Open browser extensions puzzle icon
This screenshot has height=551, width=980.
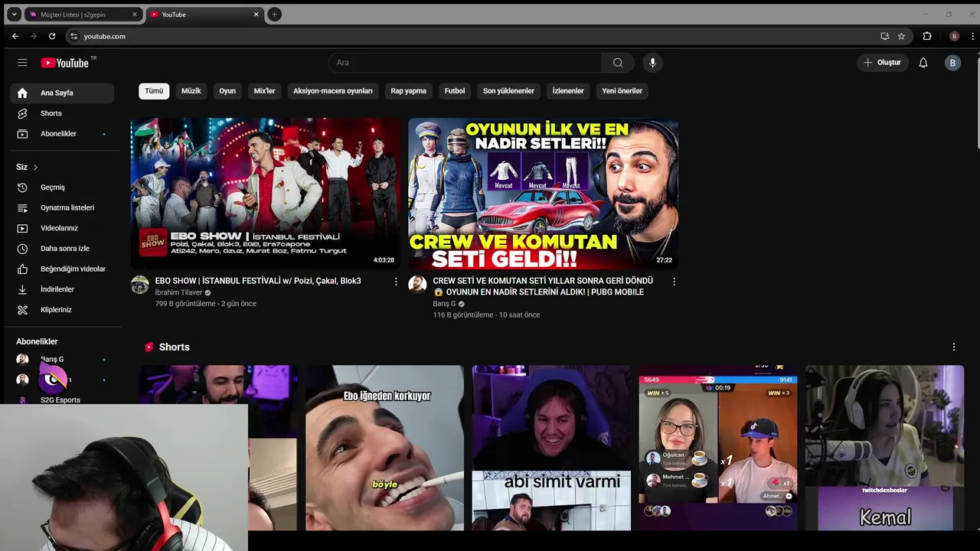927,36
